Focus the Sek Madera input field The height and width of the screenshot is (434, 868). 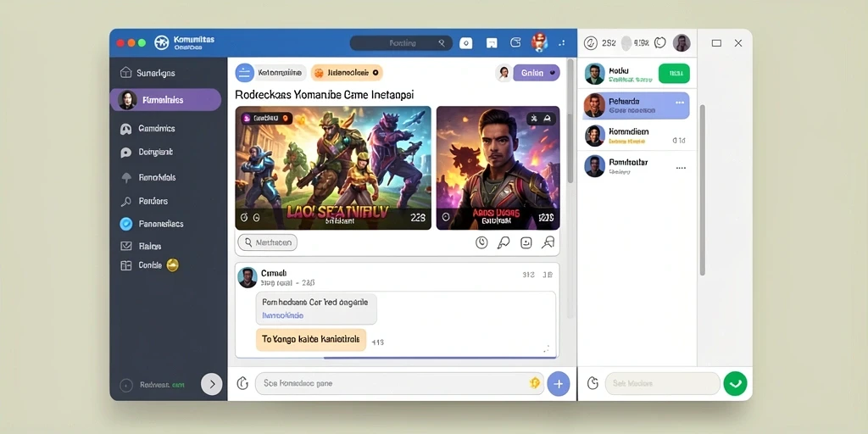coord(663,383)
